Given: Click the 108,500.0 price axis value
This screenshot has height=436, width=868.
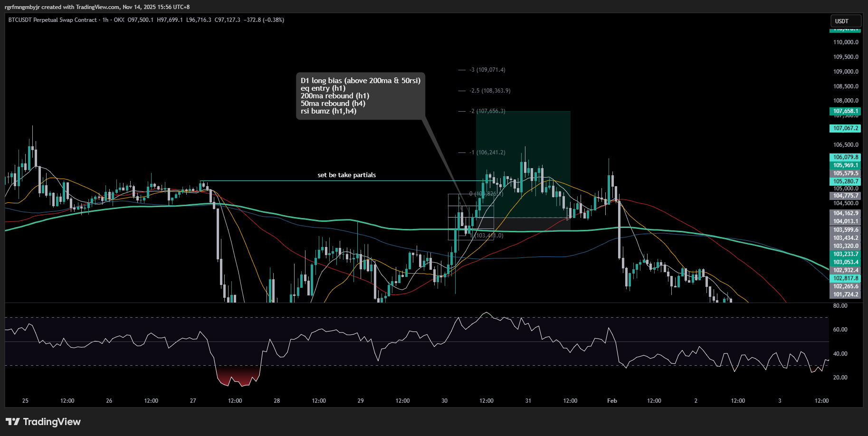Looking at the screenshot, I should pyautogui.click(x=846, y=86).
